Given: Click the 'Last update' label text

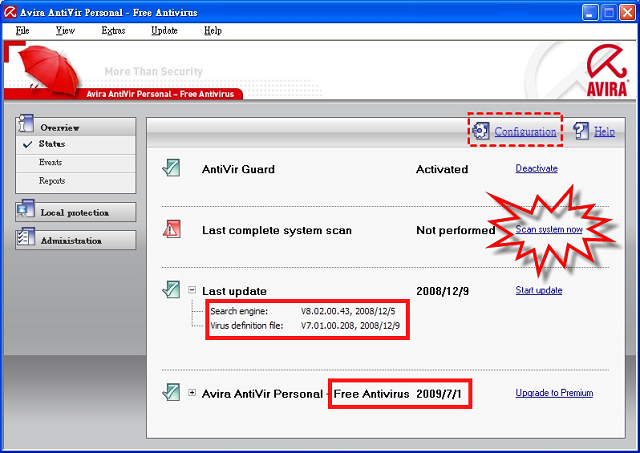Looking at the screenshot, I should click(234, 291).
